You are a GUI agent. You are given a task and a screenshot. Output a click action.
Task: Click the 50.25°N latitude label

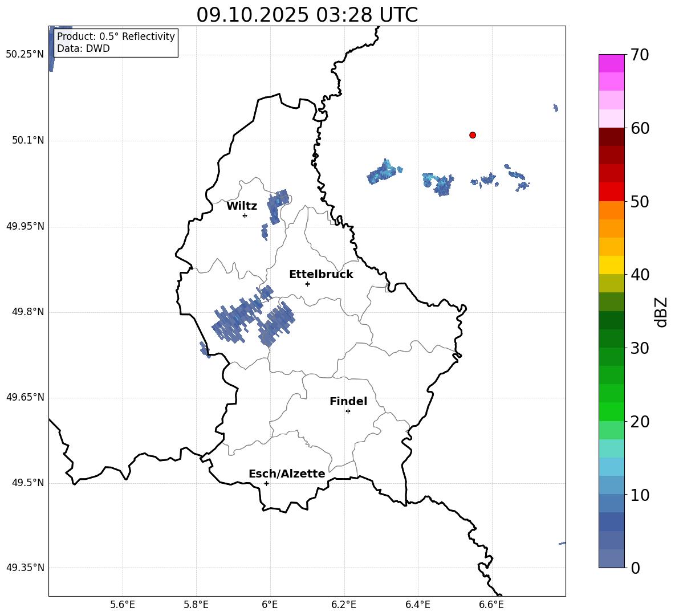(x=25, y=55)
